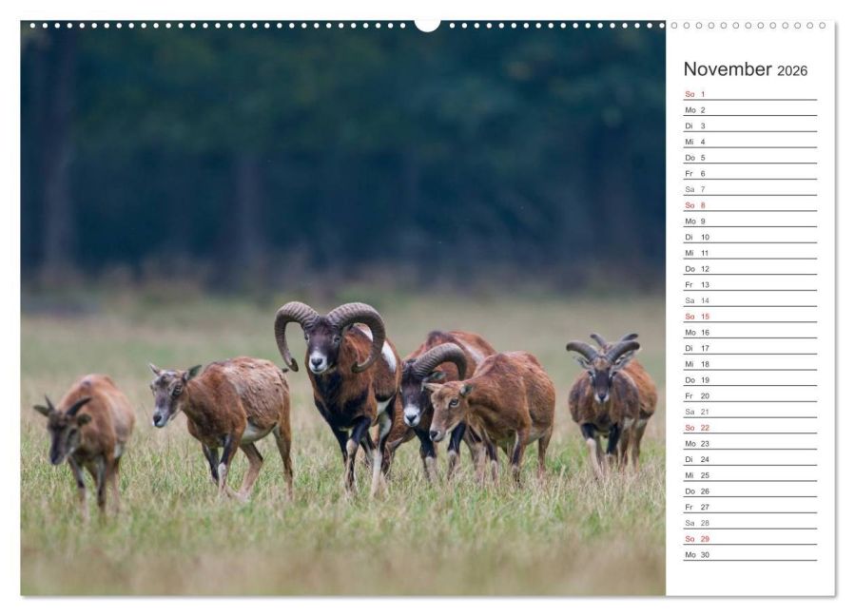Image resolution: width=855 pixels, height=616 pixels.
Task: Select the Sa 21 date row
Action: pos(750,411)
